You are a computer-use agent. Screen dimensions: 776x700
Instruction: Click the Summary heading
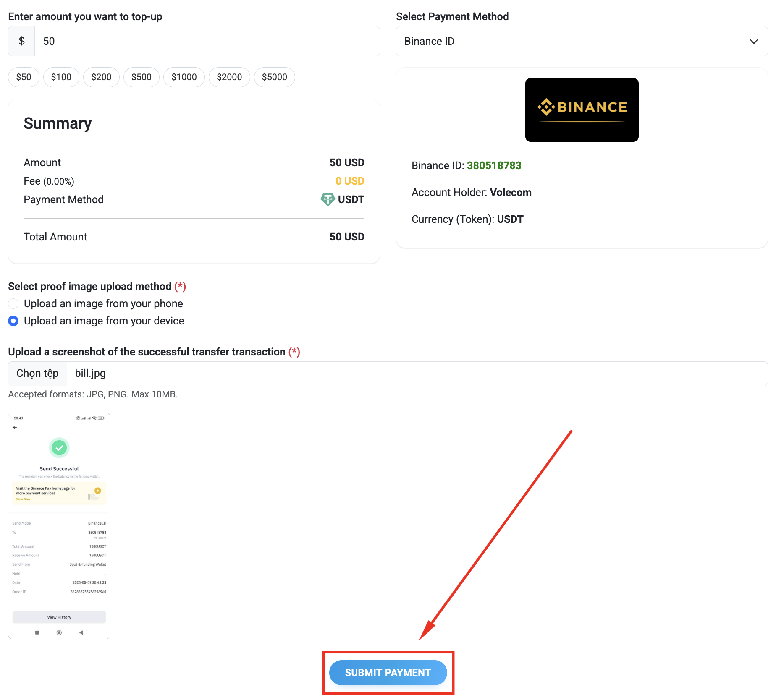click(x=58, y=123)
